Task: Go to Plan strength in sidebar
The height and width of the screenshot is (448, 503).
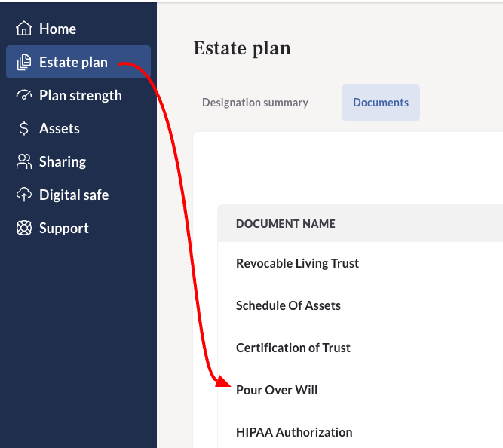Action: click(x=78, y=95)
